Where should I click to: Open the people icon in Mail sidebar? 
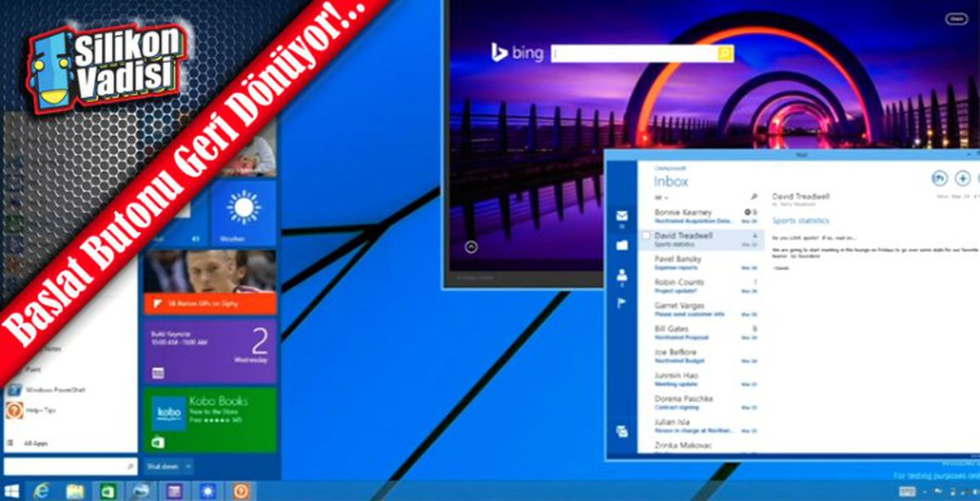pyautogui.click(x=622, y=276)
